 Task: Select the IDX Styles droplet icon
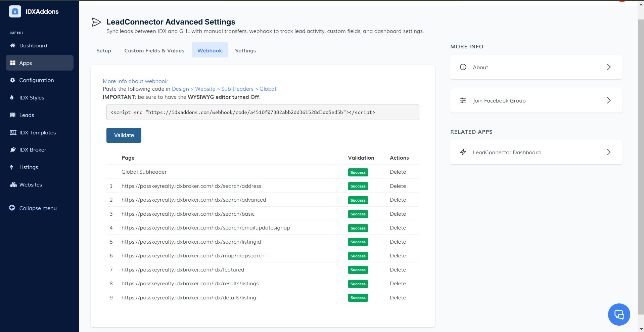click(x=12, y=97)
